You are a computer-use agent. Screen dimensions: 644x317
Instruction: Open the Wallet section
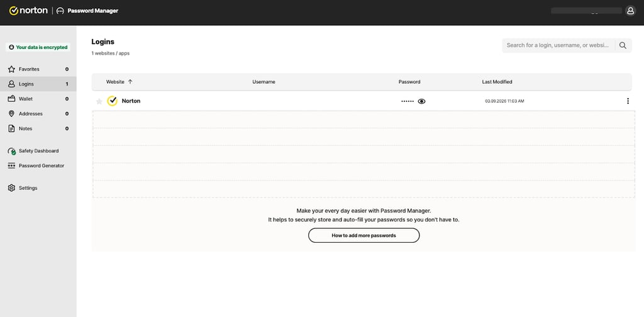[x=38, y=99]
